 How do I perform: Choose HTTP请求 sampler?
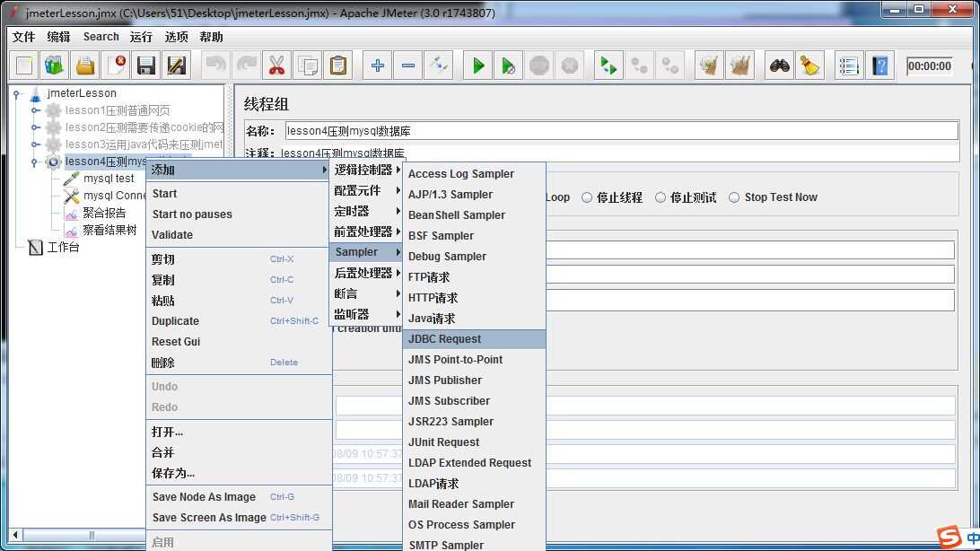coord(475,298)
